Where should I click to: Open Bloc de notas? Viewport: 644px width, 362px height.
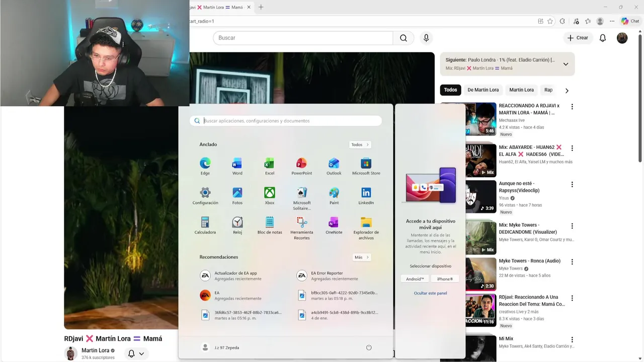point(270,226)
